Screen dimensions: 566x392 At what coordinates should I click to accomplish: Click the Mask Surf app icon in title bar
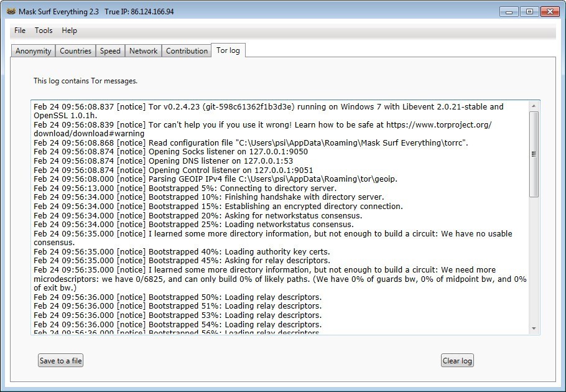11,11
